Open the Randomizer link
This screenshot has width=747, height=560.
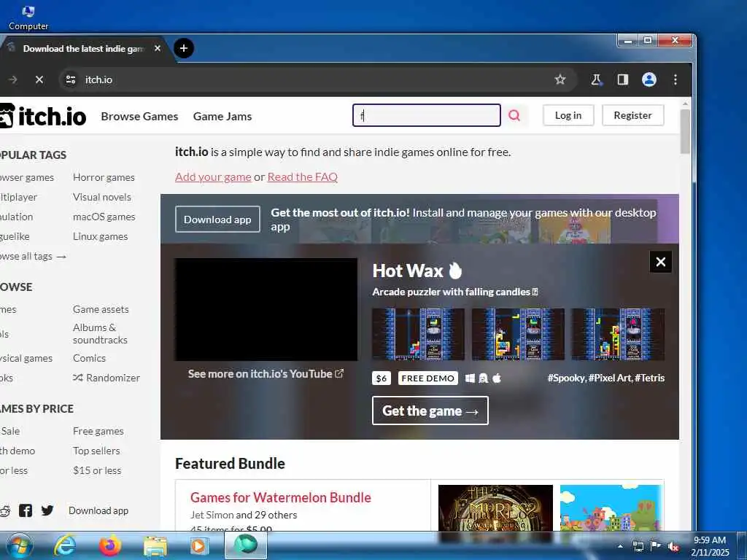pyautogui.click(x=107, y=378)
